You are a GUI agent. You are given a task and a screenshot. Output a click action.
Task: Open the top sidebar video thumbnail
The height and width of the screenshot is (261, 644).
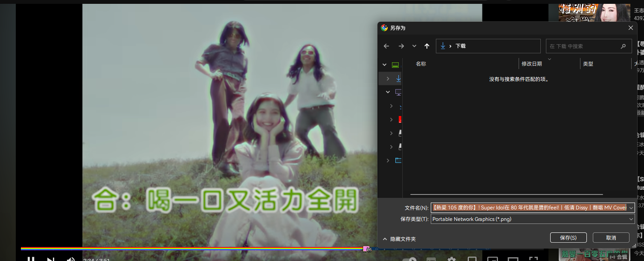(595, 12)
